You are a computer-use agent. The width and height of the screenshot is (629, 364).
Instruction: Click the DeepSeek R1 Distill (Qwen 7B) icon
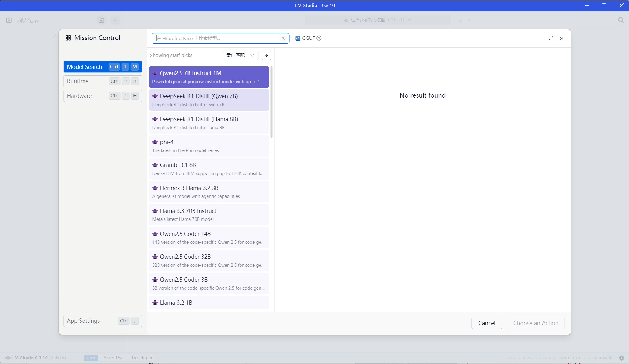coord(155,96)
